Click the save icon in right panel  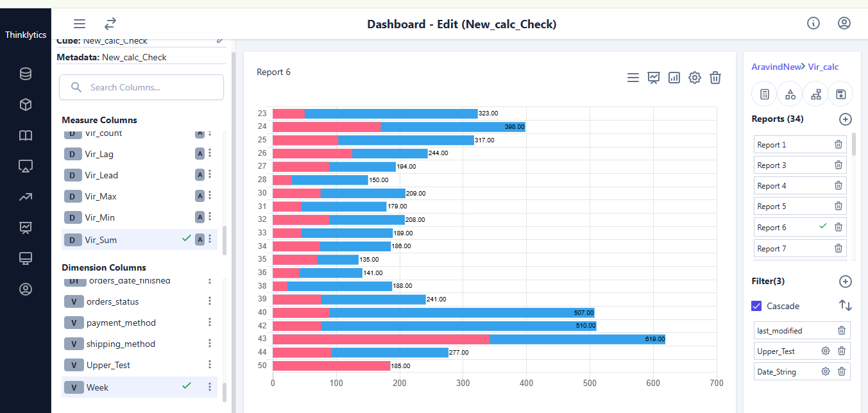click(x=840, y=94)
